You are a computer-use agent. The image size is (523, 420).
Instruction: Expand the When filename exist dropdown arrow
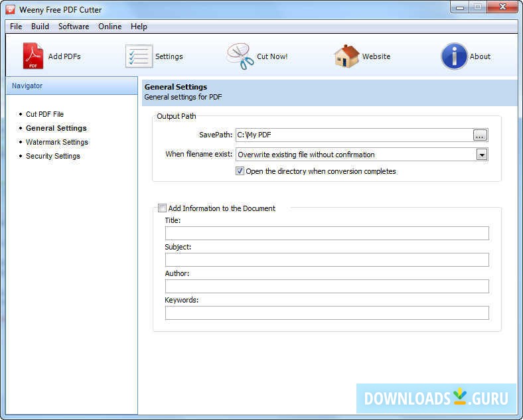point(482,155)
